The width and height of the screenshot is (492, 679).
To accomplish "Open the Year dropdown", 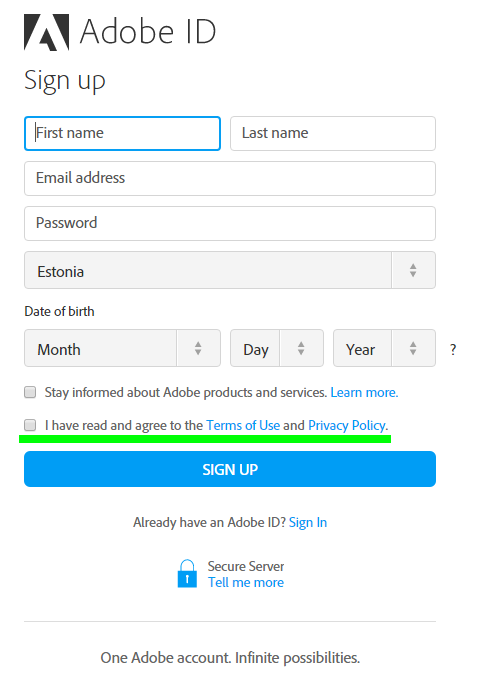I will click(x=384, y=348).
